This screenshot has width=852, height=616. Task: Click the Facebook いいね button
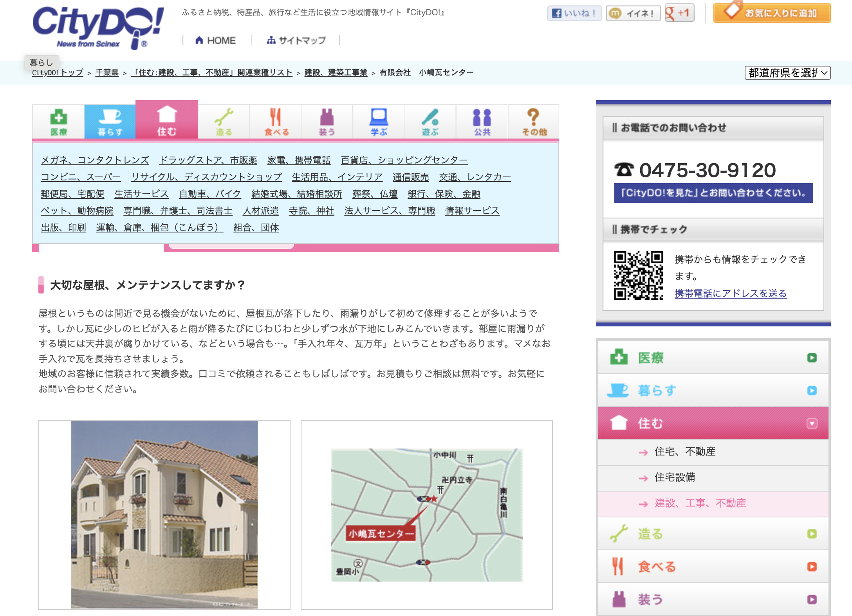(574, 13)
